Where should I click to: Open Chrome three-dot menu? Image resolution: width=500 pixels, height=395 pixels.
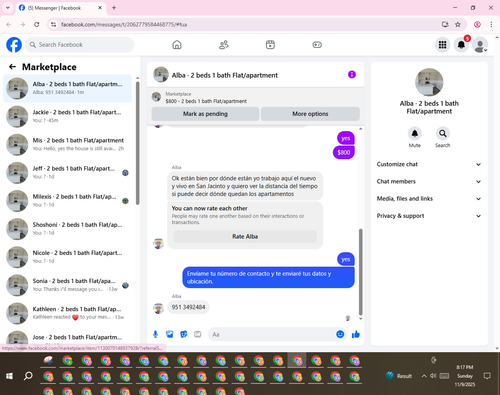491,24
